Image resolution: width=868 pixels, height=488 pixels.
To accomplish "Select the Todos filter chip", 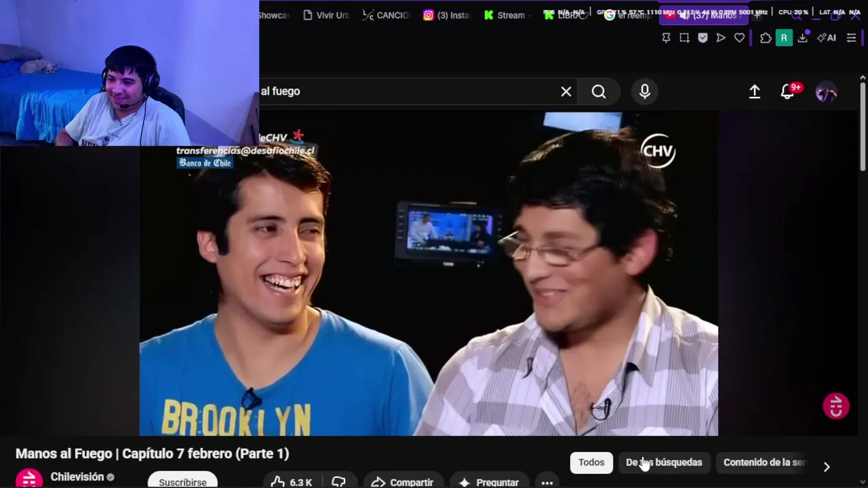I will click(591, 462).
